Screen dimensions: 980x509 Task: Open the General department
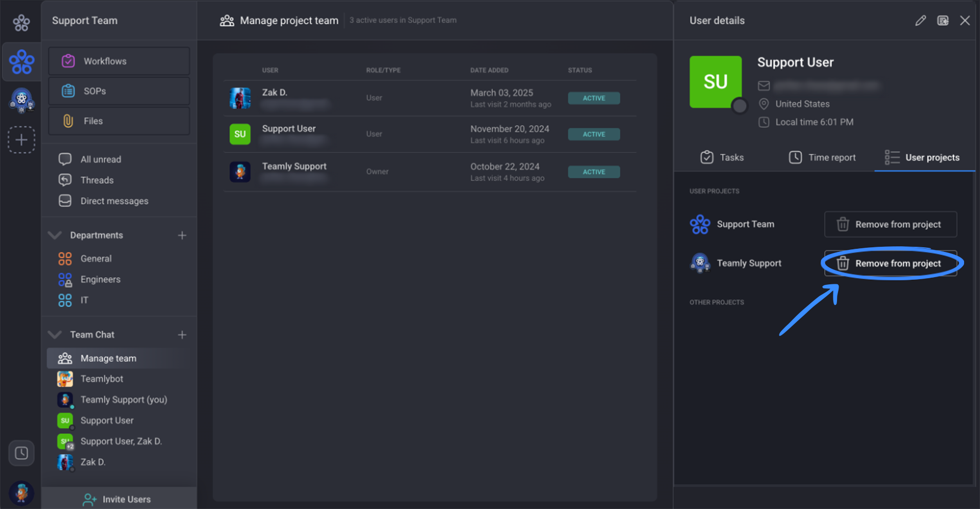(x=96, y=259)
